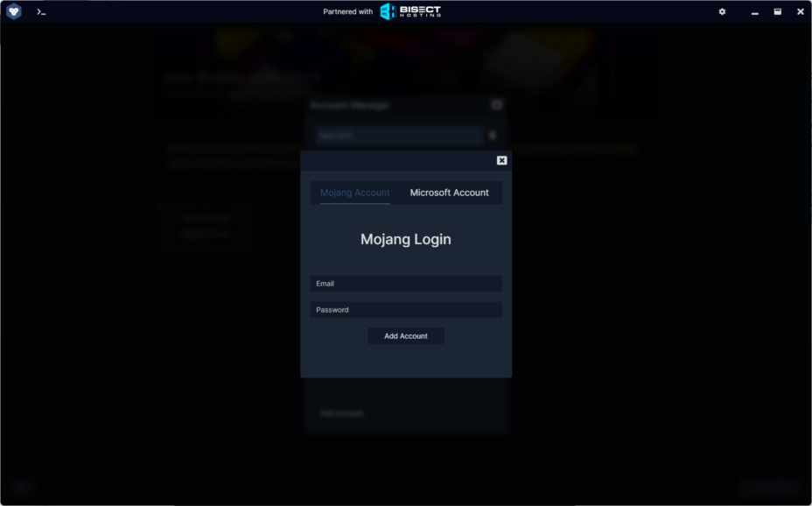This screenshot has height=506, width=812.
Task: Click the BisectHosting partner logo
Action: tap(410, 11)
